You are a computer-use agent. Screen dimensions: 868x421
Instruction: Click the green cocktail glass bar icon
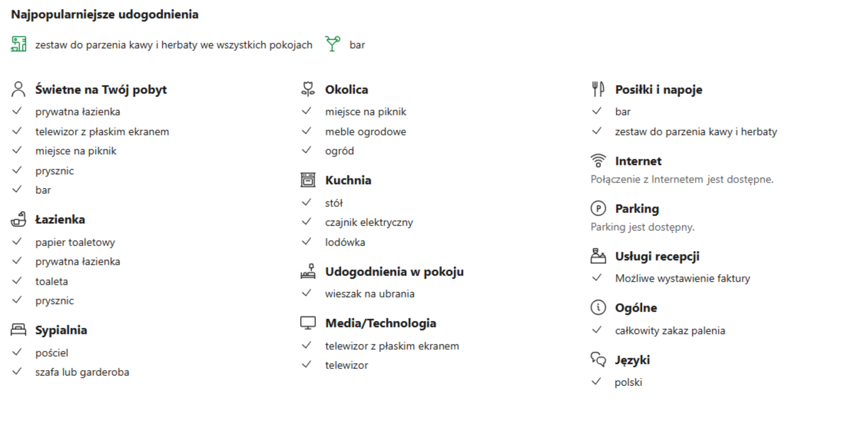coord(333,44)
